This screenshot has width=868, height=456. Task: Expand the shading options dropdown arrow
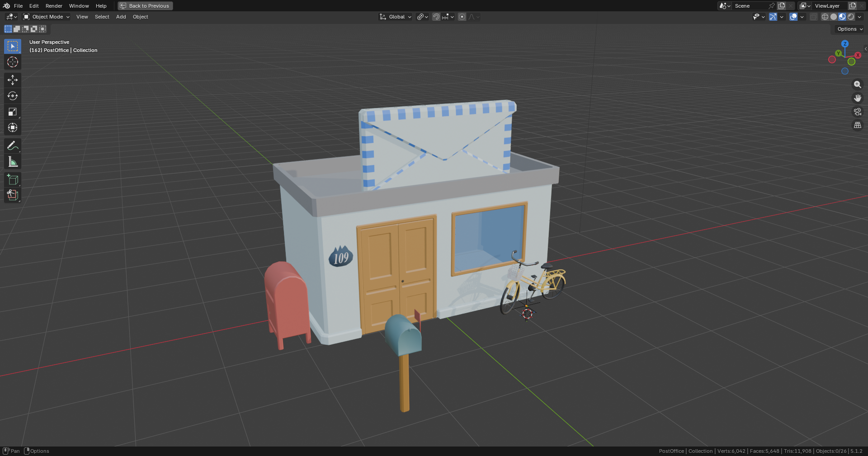click(859, 17)
